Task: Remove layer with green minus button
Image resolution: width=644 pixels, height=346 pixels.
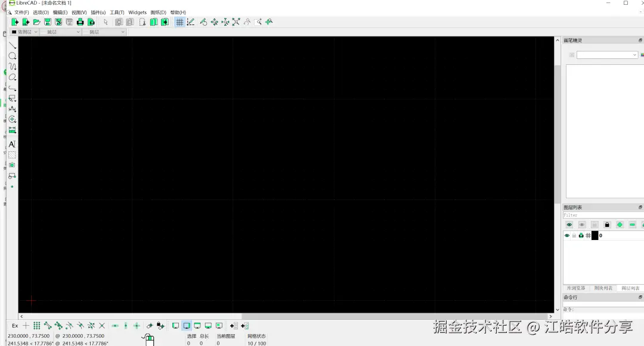Action: (x=633, y=225)
